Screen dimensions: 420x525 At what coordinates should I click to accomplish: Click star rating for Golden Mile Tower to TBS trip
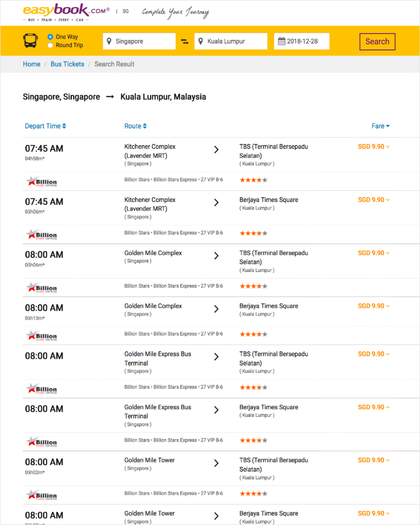point(253,494)
